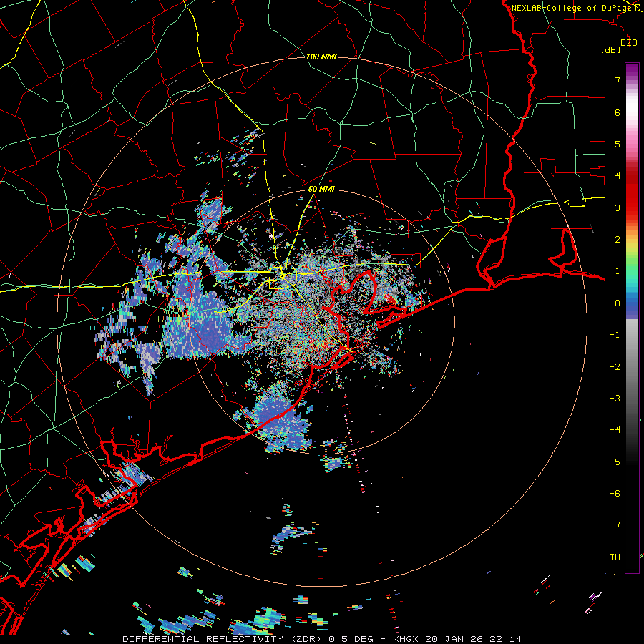The height and width of the screenshot is (644, 644).
Task: Click the 5 dB value on color scale
Action: click(x=618, y=144)
